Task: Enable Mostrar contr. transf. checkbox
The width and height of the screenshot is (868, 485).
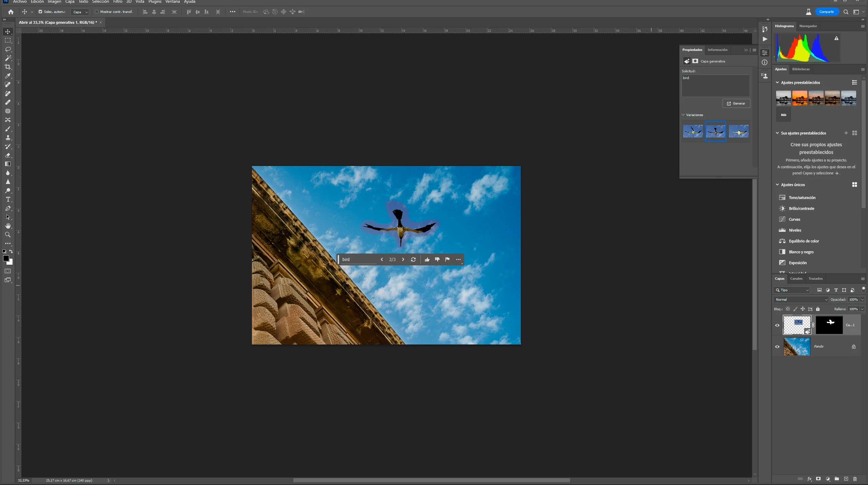Action: click(x=97, y=12)
